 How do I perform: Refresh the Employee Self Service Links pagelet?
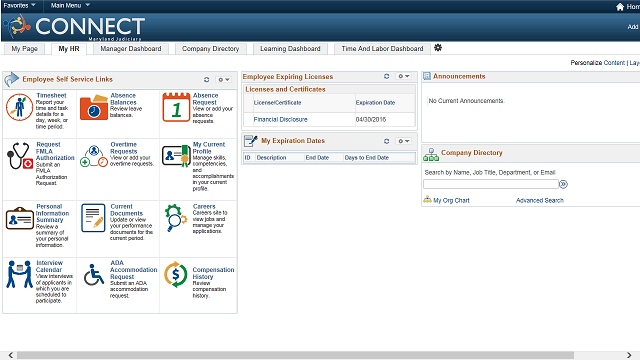click(x=207, y=80)
